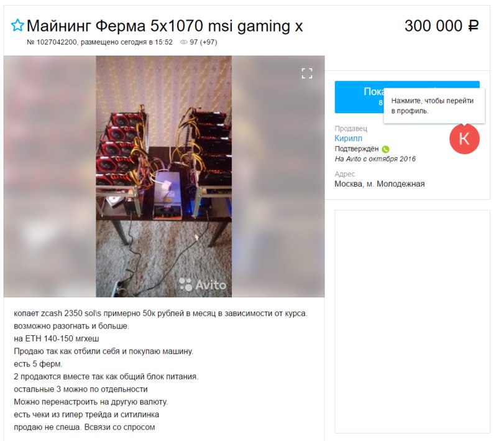Click the green verified phone icon

[x=385, y=149]
